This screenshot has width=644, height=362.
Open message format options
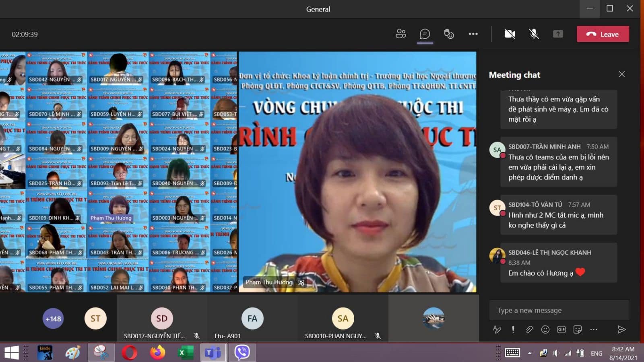pos(497,329)
